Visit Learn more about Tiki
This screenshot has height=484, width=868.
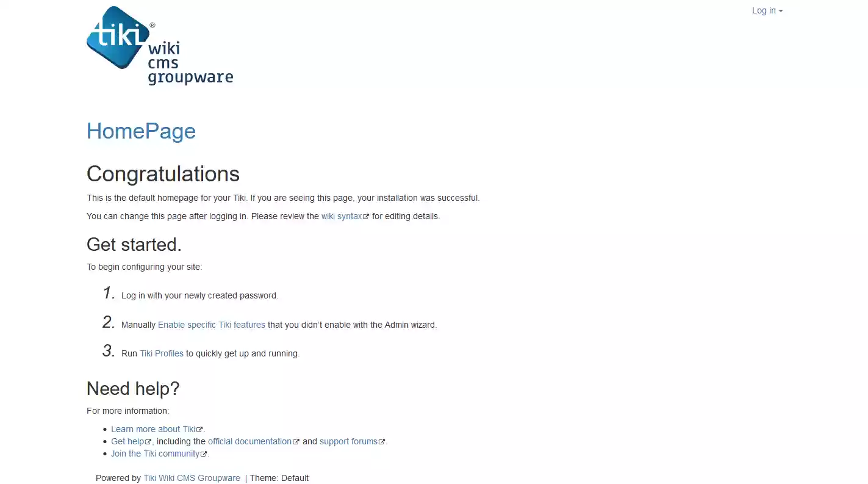coord(152,428)
